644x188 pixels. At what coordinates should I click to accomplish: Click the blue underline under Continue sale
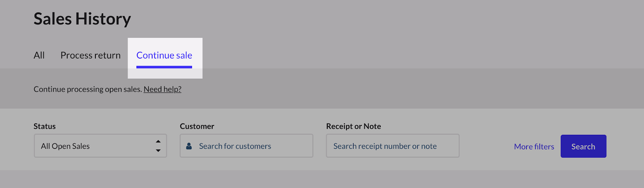pos(164,67)
